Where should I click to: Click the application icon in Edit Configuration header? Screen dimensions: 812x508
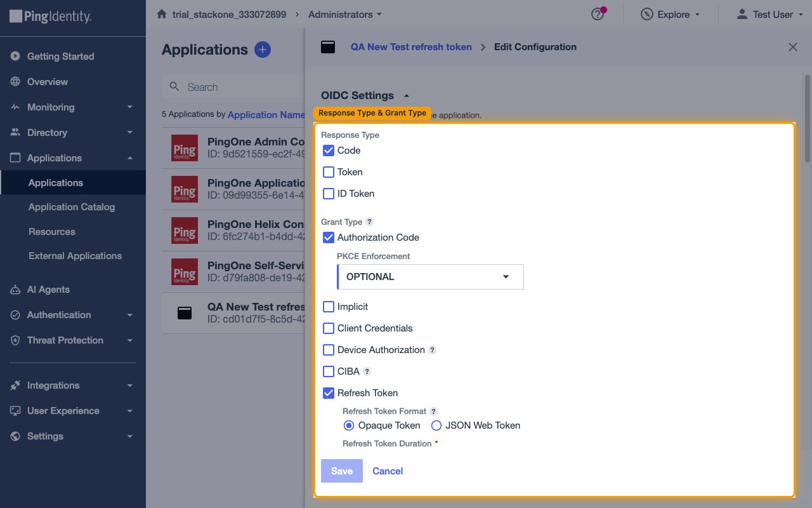click(328, 47)
